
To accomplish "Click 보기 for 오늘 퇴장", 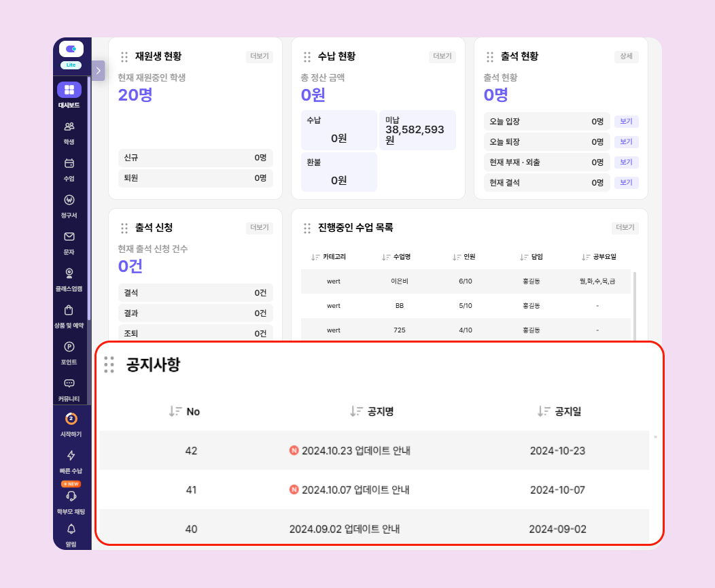I will (x=626, y=142).
